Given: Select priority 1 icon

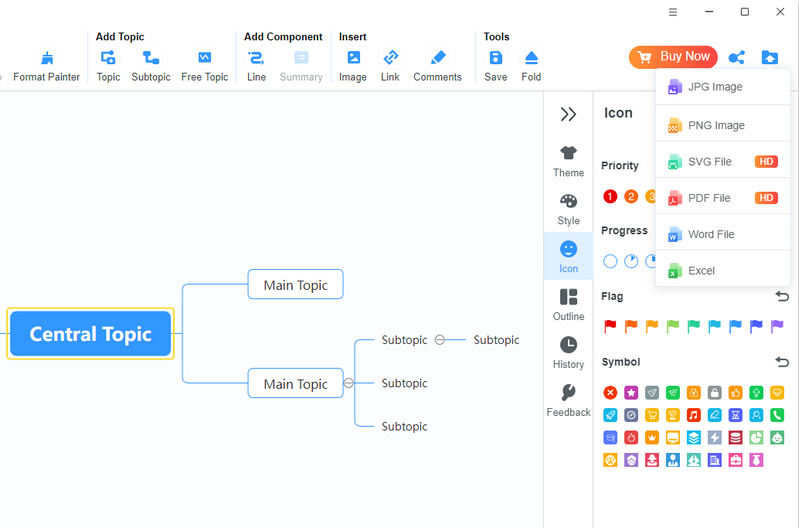Looking at the screenshot, I should (610, 196).
